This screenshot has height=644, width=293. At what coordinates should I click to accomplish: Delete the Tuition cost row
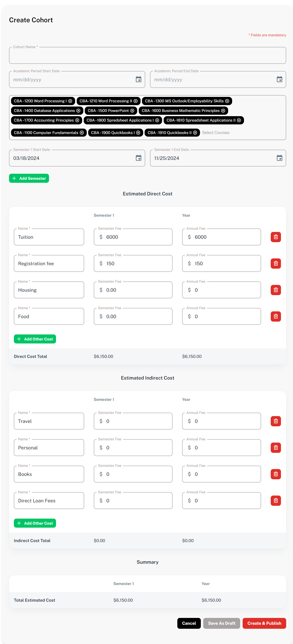(276, 237)
